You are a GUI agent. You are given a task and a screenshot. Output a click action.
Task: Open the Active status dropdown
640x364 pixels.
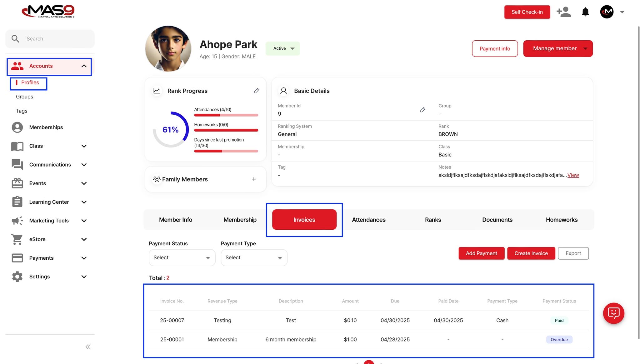(283, 48)
